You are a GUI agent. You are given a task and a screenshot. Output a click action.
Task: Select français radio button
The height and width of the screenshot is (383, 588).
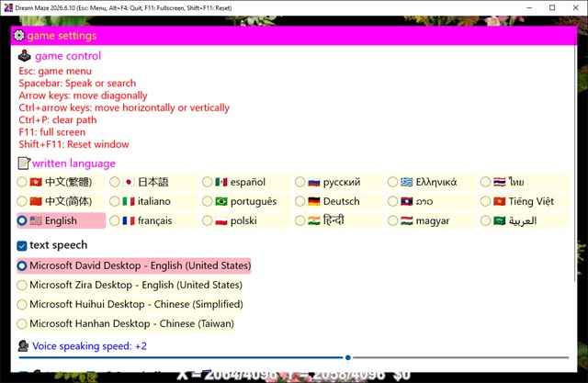(x=114, y=220)
